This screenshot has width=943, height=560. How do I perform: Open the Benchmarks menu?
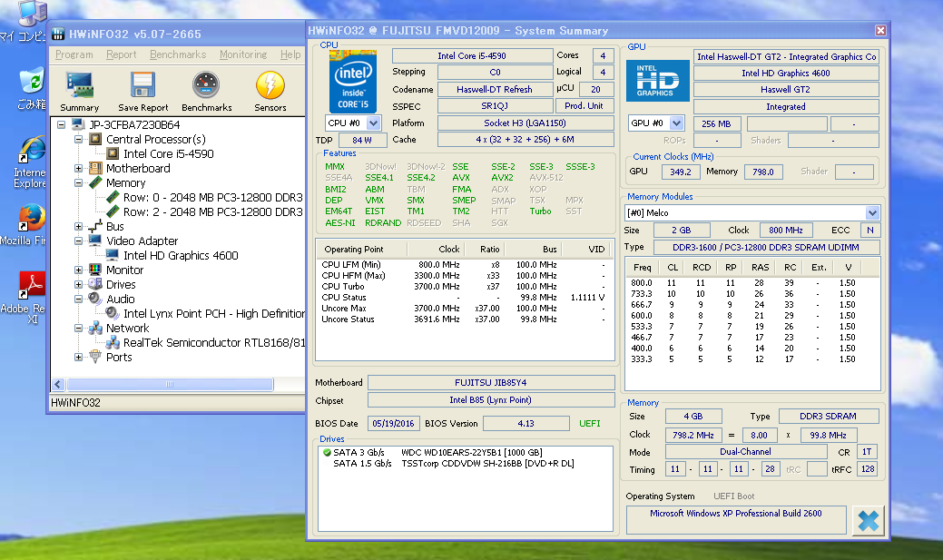[x=178, y=54]
